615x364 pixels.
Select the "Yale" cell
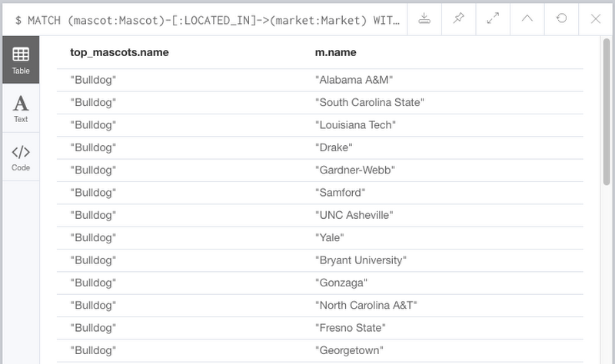pos(330,238)
